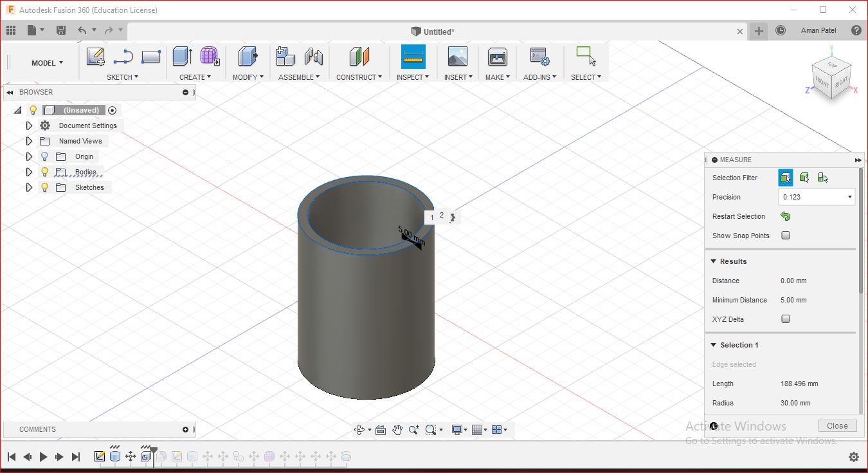Choose the Orbit navigation tool

coord(360,430)
